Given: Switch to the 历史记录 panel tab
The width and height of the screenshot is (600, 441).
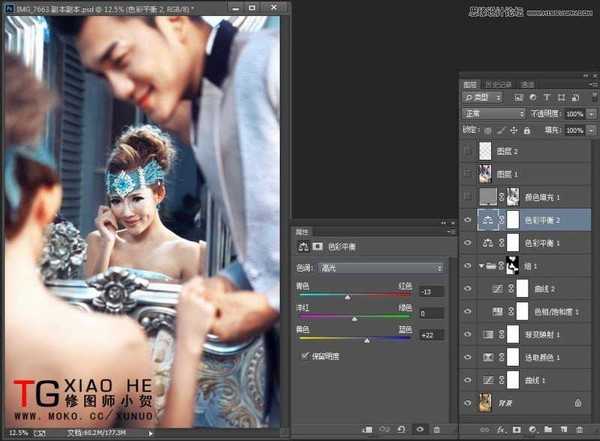Looking at the screenshot, I should pyautogui.click(x=496, y=84).
